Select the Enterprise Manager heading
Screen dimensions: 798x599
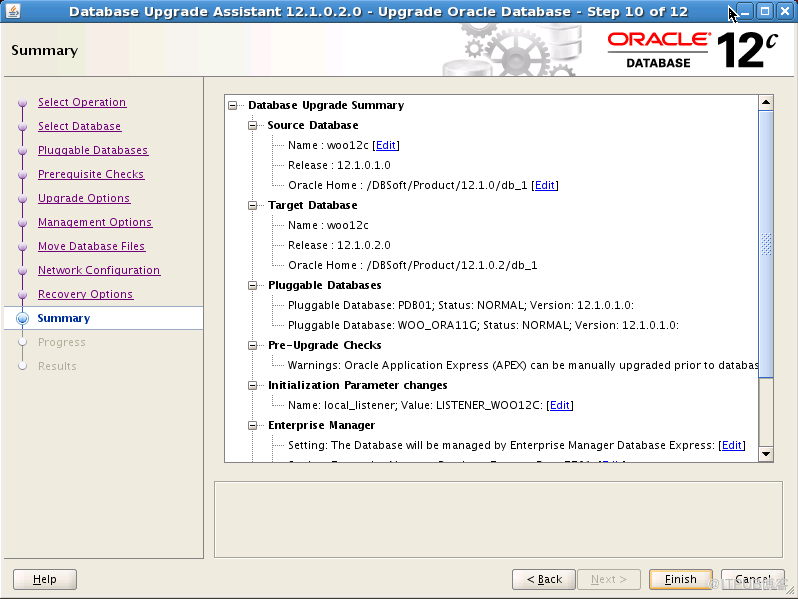(322, 425)
